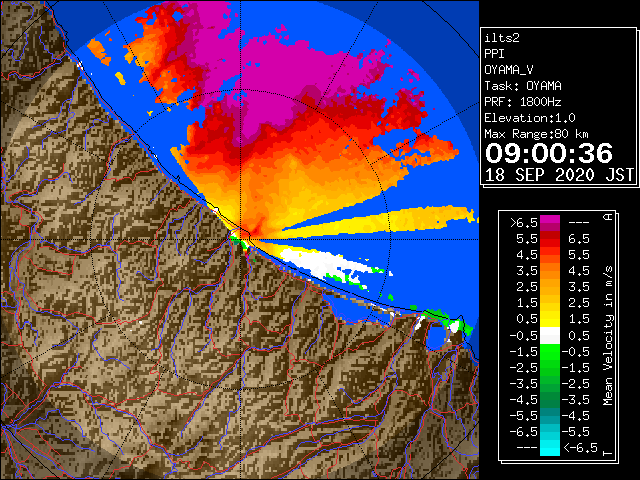Click the '18 SEP 2020 JST' date
This screenshot has width=640, height=480.
pos(559,175)
